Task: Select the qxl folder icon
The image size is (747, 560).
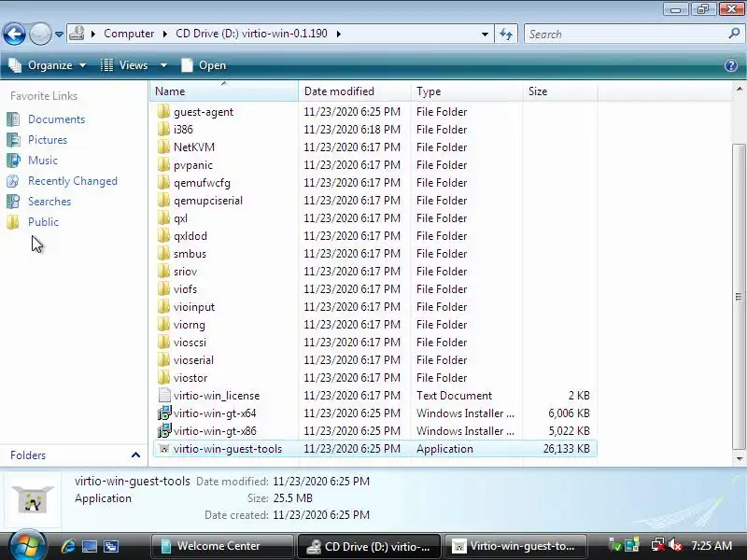Action: tap(163, 218)
